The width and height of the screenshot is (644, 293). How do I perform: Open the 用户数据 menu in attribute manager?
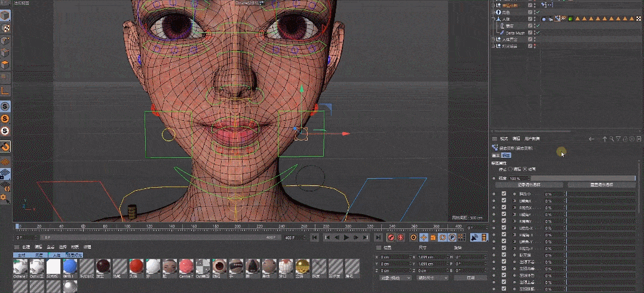pos(532,139)
